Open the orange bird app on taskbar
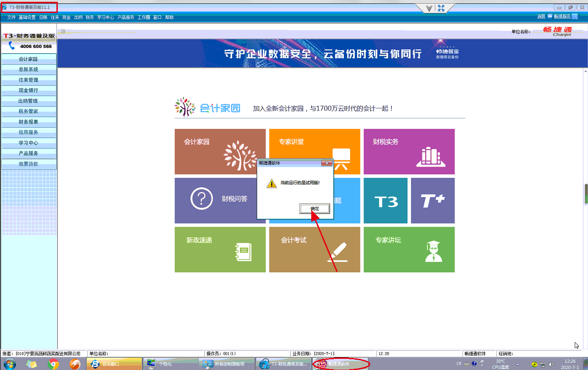588x370 pixels. [75, 364]
